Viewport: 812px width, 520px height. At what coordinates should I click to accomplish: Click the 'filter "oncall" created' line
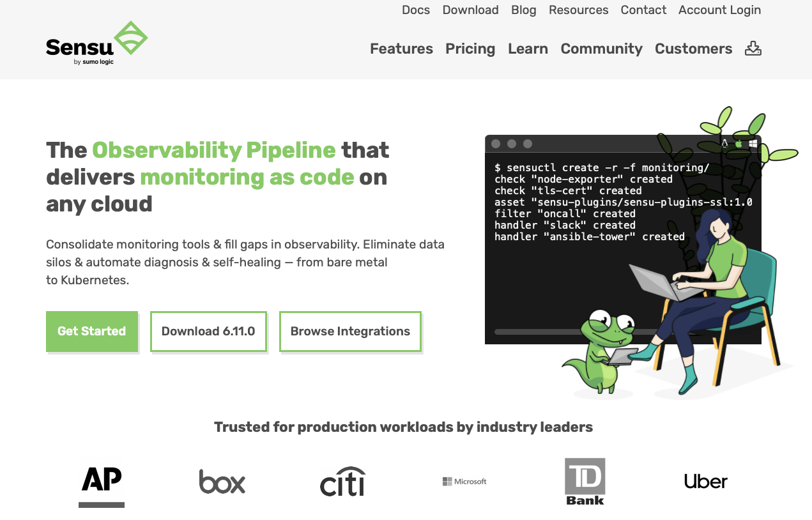click(565, 214)
